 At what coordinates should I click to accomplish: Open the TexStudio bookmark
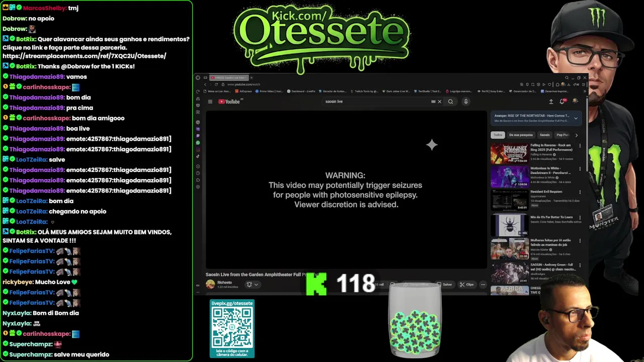(x=428, y=92)
